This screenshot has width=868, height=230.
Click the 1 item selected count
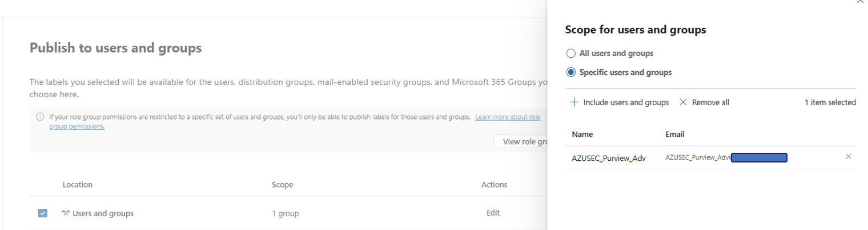pyautogui.click(x=830, y=102)
